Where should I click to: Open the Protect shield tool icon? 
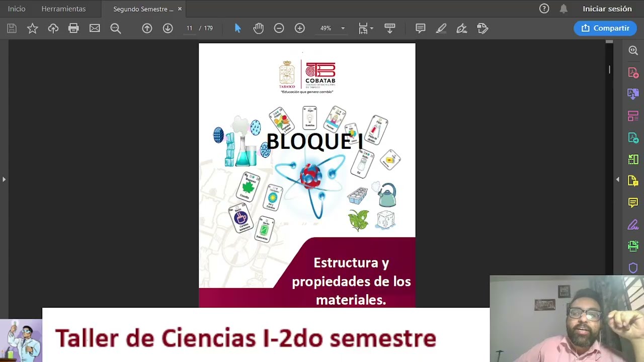633,268
